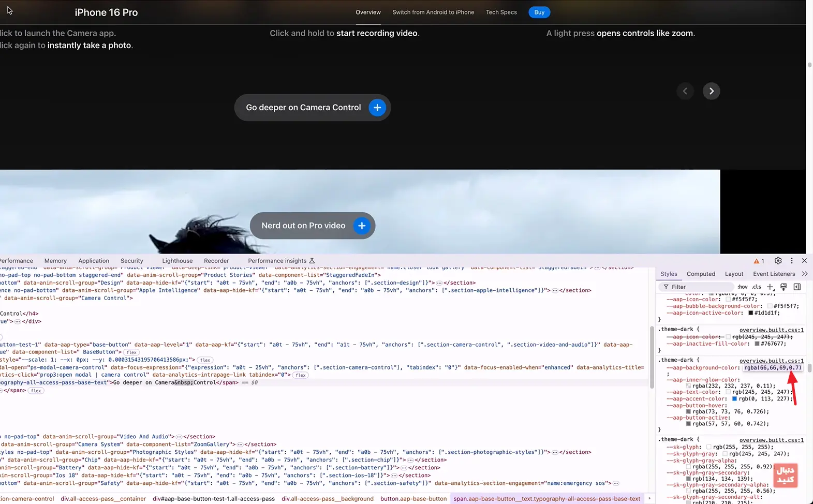Expand collapsed Apple Intelligence section ellipsis
This screenshot has height=504, width=813.
click(x=555, y=290)
